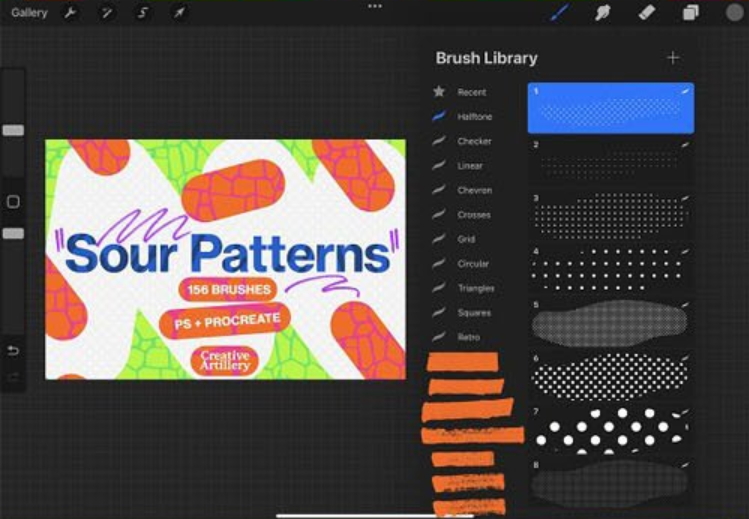This screenshot has height=519, width=749.
Task: Undo the last action with sidebar arrow
Action: click(13, 351)
